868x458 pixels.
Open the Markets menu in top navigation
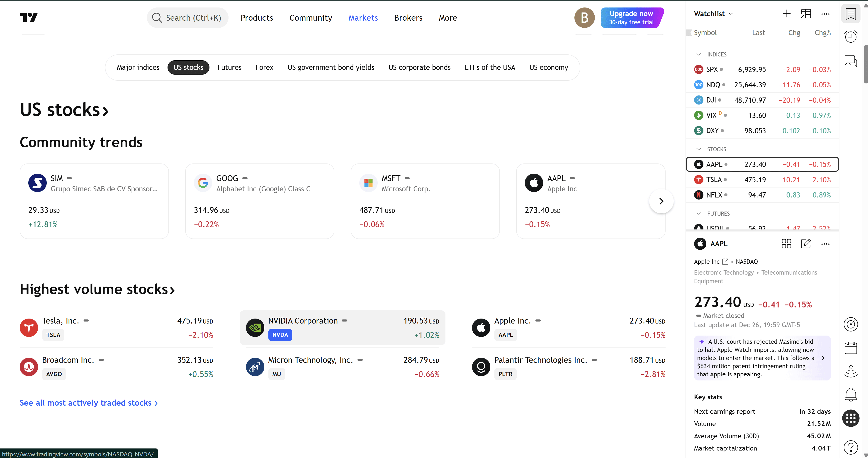pos(363,18)
